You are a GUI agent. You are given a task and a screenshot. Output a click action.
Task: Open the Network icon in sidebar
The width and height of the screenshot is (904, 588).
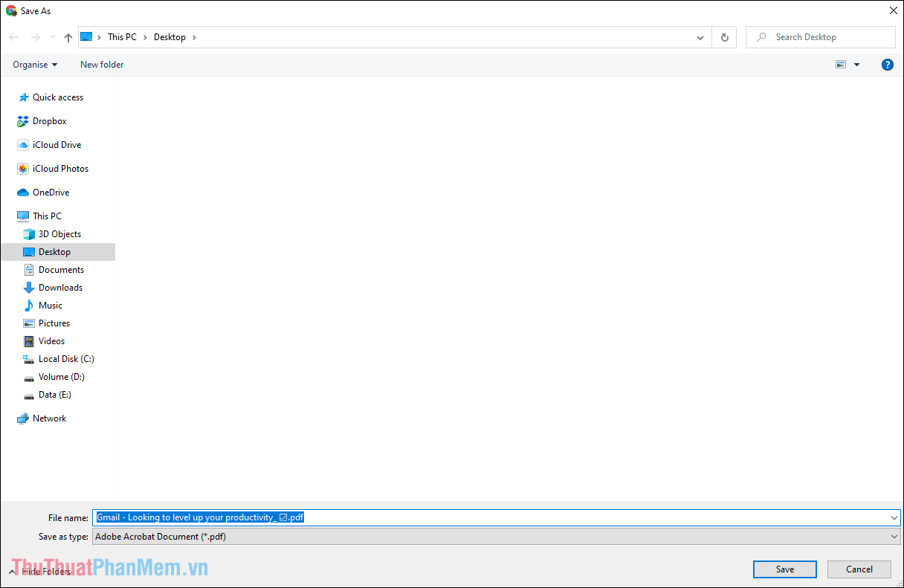pos(23,419)
